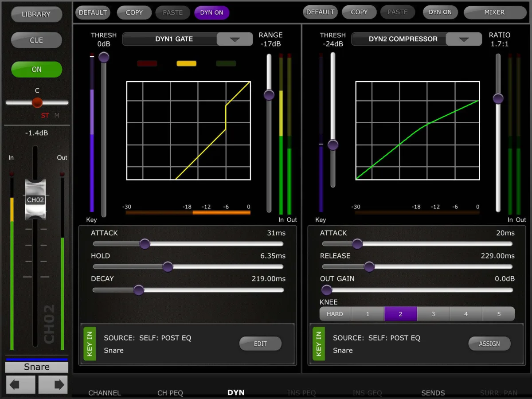
Task: Reset DYN1 with the left DEFAULT button
Action: coord(93,12)
